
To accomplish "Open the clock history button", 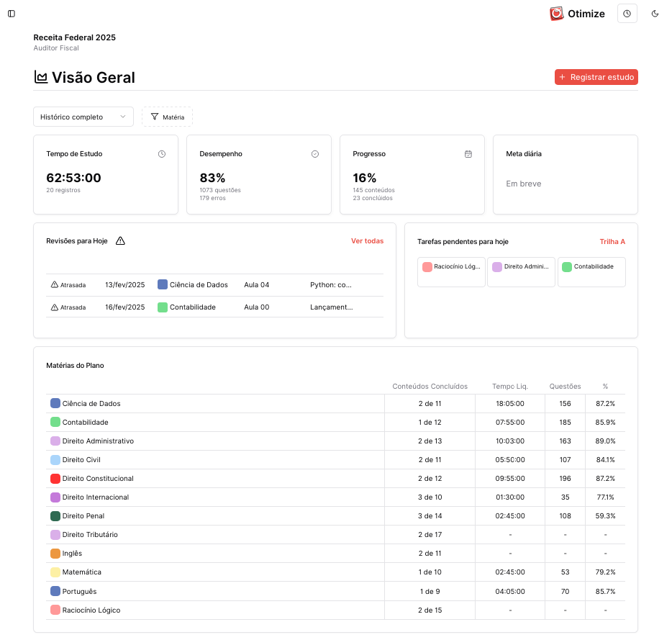I will click(627, 14).
